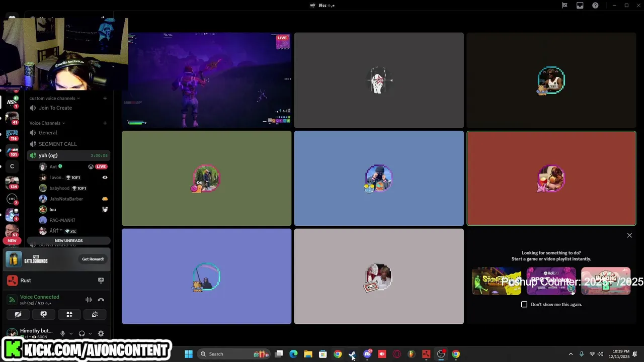
Task: Deafen with the headphones icon
Action: point(82,333)
